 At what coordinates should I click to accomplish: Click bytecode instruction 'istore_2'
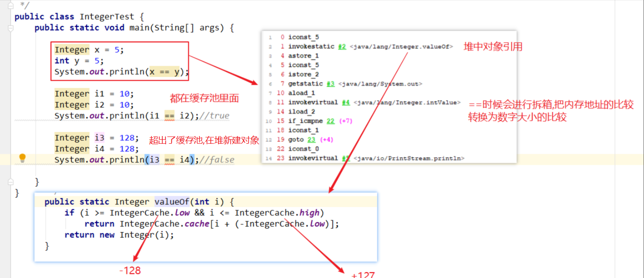(x=303, y=75)
